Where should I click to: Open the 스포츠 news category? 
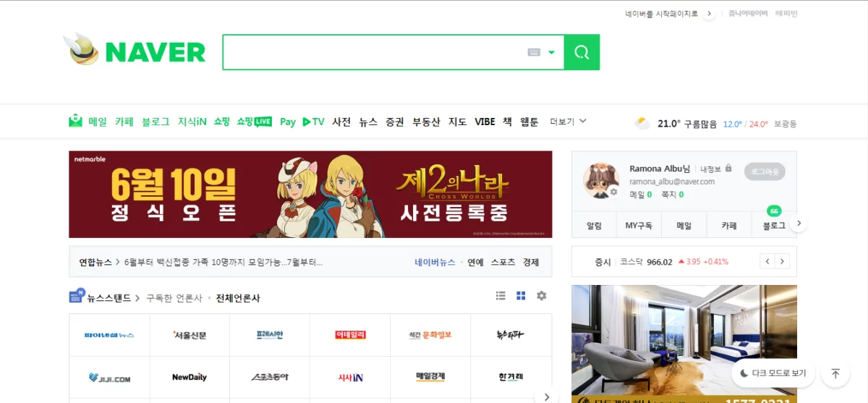pos(503,262)
